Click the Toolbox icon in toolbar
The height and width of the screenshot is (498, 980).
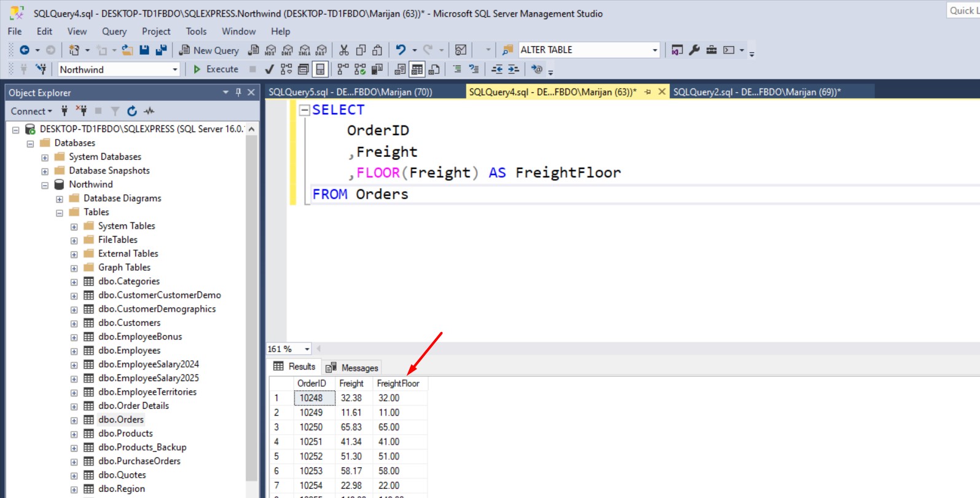click(711, 50)
